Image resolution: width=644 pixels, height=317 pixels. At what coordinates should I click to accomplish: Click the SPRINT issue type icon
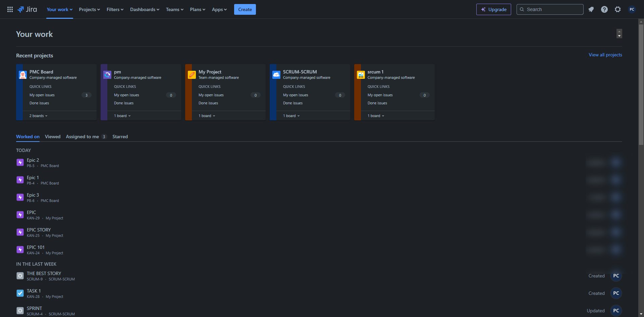pyautogui.click(x=20, y=311)
